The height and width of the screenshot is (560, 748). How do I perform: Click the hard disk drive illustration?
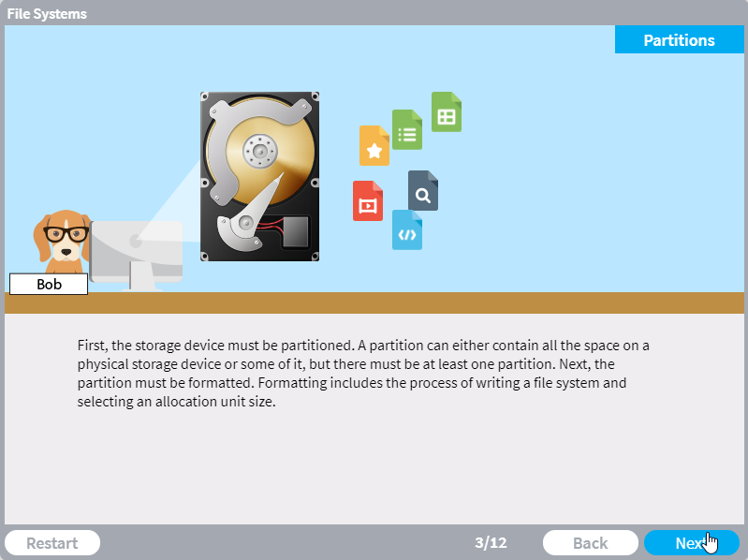(x=259, y=176)
